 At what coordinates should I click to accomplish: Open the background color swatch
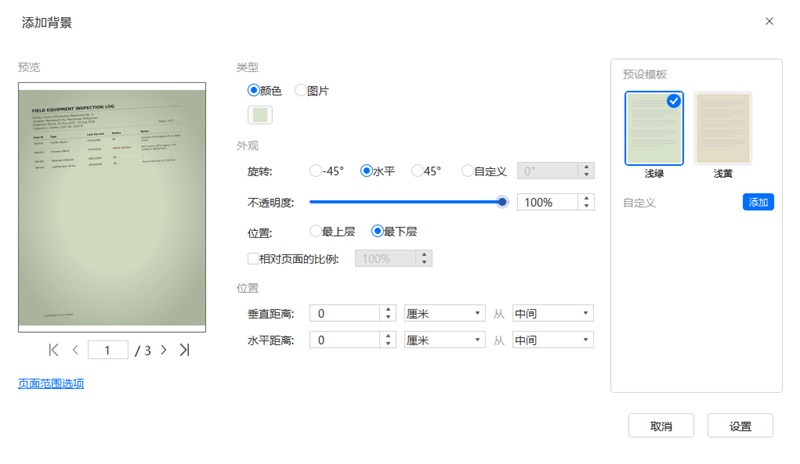point(260,115)
